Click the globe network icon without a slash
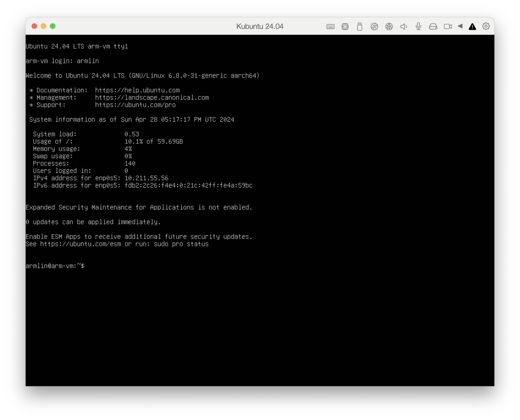520x420 pixels. (389, 26)
